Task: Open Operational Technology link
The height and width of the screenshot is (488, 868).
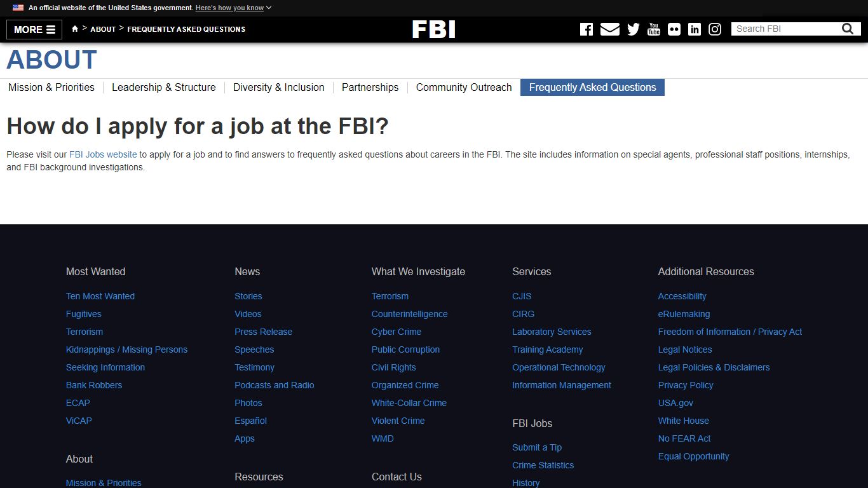Action: pyautogui.click(x=559, y=367)
